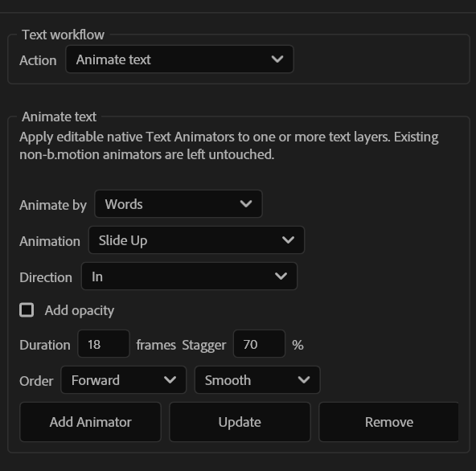Open the Order dropdown set to Forward

[123, 380]
